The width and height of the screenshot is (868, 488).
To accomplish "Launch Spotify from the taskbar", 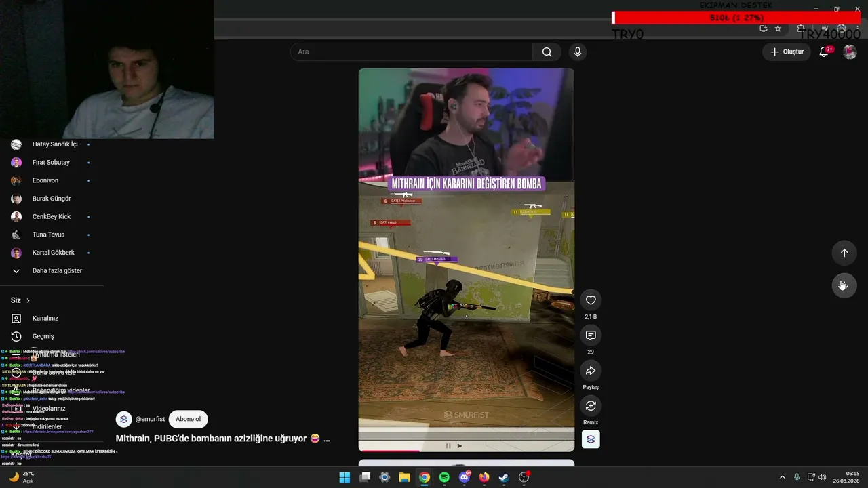I will (x=444, y=477).
